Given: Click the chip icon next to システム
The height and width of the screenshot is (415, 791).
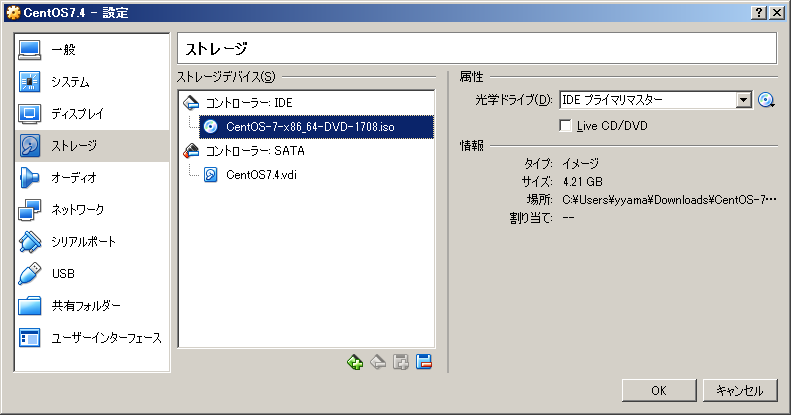Looking at the screenshot, I should [30, 82].
